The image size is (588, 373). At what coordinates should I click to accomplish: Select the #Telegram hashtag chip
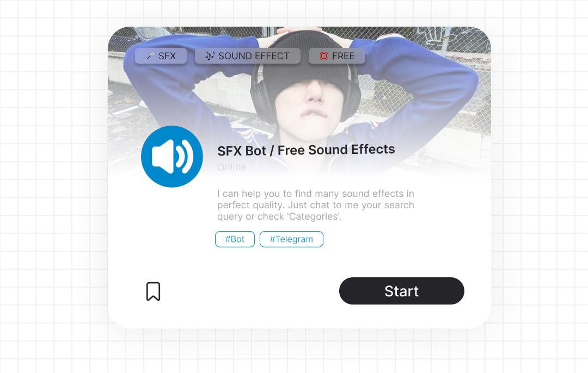click(291, 239)
